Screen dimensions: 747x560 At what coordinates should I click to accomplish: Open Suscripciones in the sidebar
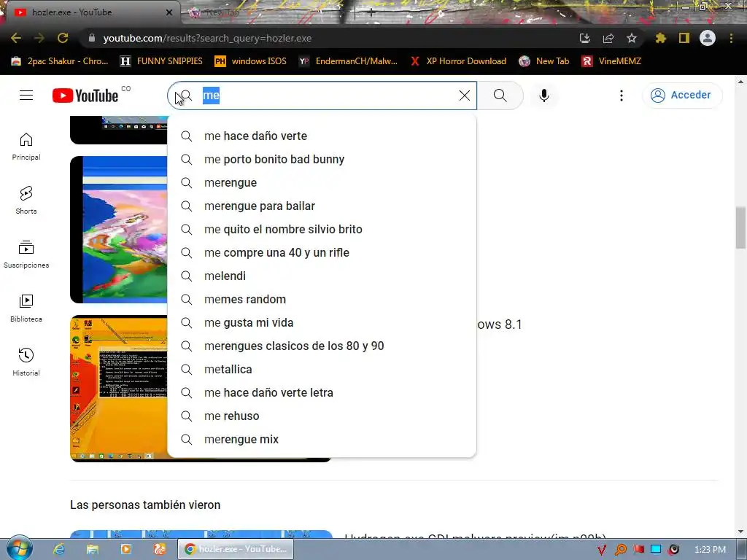coord(26,254)
